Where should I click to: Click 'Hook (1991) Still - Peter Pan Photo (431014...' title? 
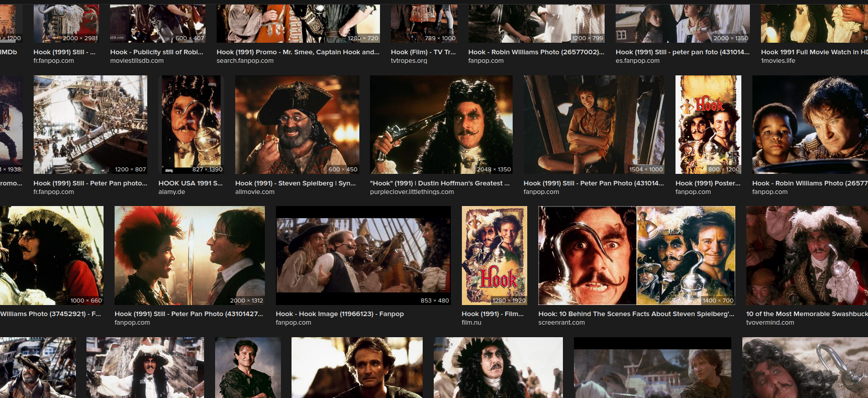(x=594, y=183)
